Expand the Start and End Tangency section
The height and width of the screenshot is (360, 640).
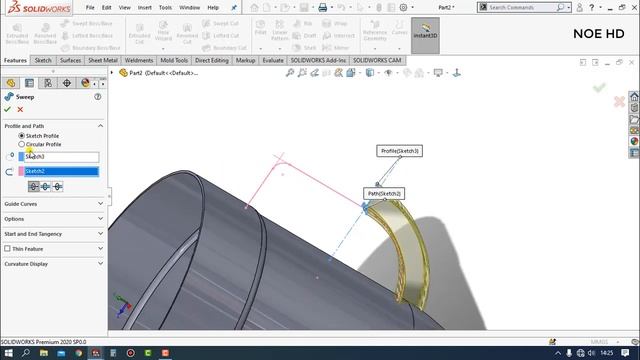coord(100,233)
